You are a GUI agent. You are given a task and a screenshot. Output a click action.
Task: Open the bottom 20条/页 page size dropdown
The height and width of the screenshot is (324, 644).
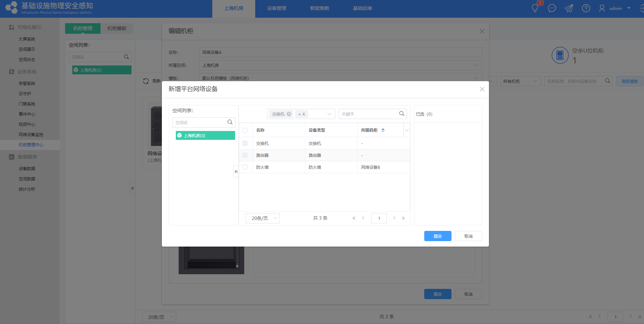click(159, 317)
